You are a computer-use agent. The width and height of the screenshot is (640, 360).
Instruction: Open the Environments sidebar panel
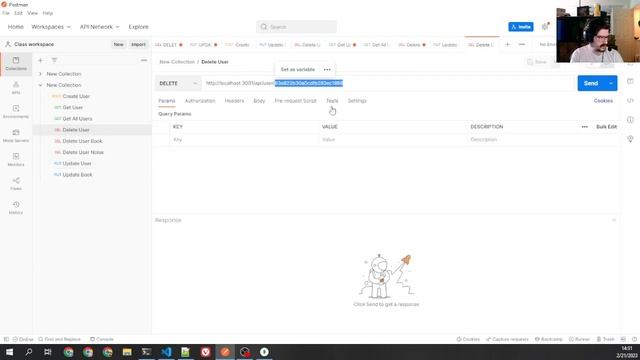(16, 111)
